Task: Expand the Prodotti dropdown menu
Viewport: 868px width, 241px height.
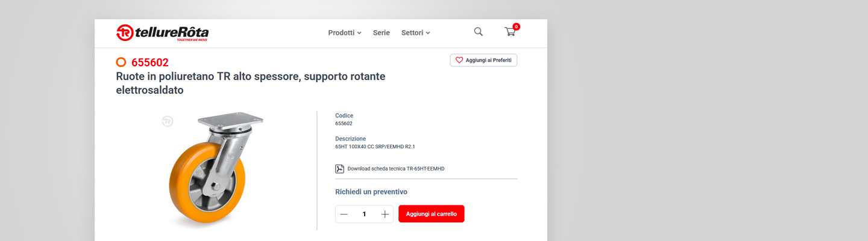Action: (344, 33)
